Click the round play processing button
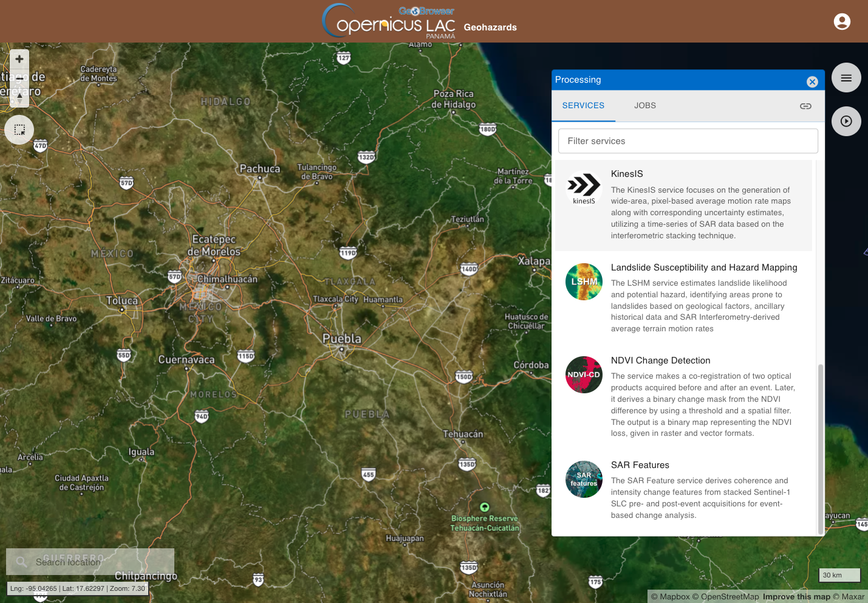This screenshot has height=603, width=868. tap(846, 122)
